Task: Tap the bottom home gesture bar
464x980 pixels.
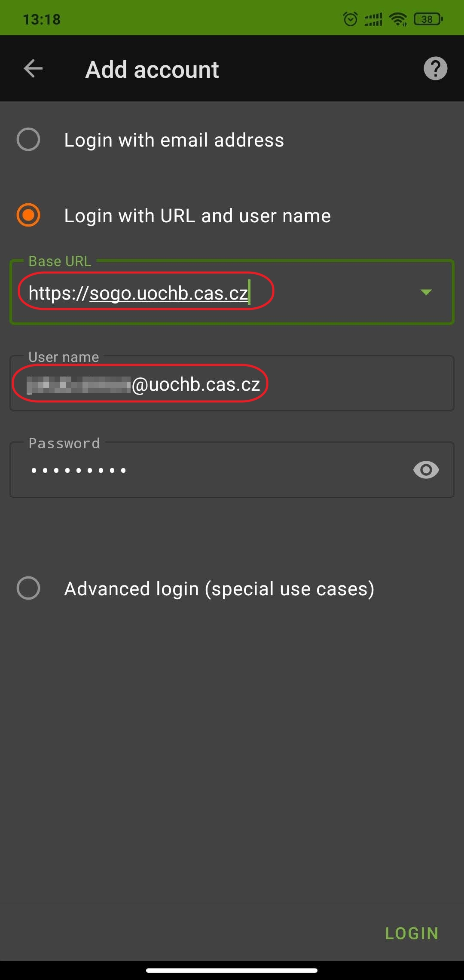Action: (232, 970)
